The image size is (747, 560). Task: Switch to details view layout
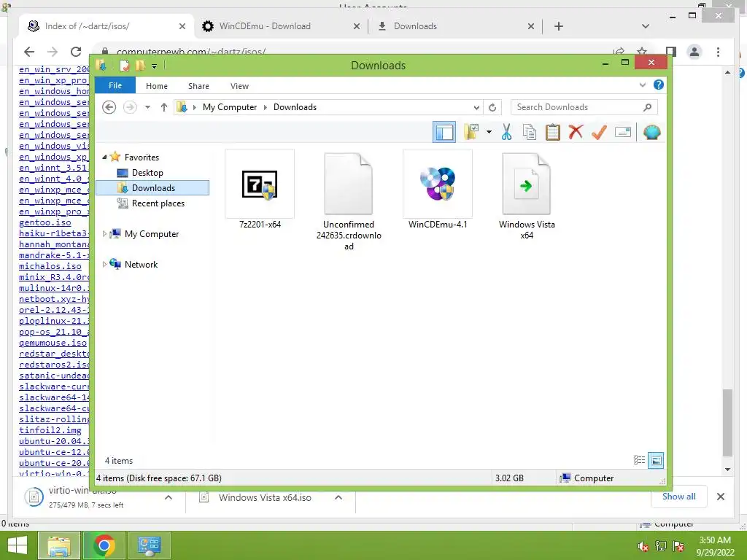coord(639,460)
